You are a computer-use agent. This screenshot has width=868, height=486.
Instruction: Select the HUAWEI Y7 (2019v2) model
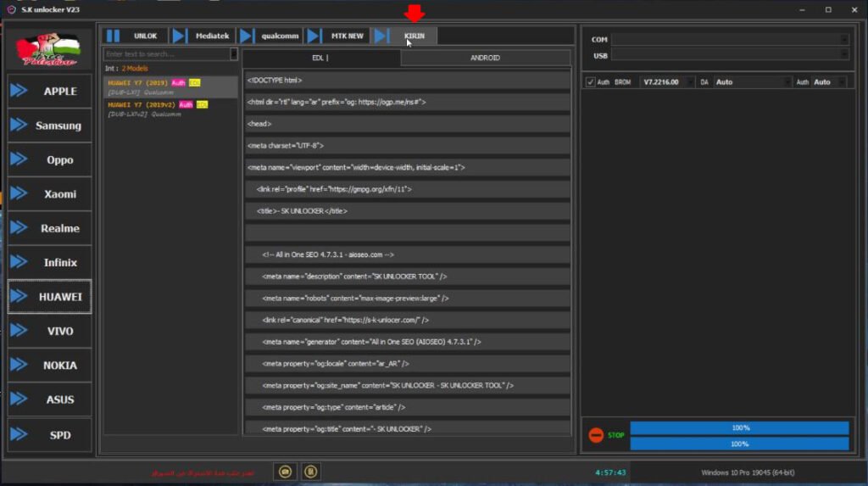[170, 109]
